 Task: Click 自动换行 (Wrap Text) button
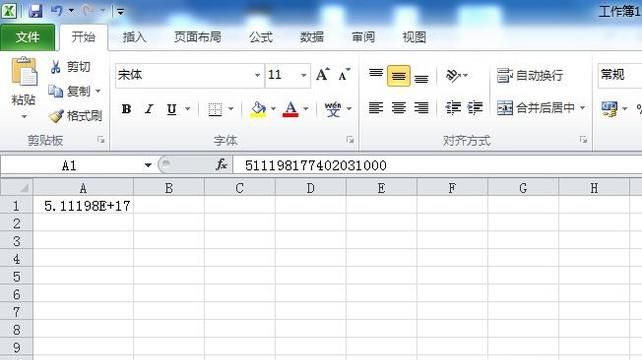[x=530, y=75]
